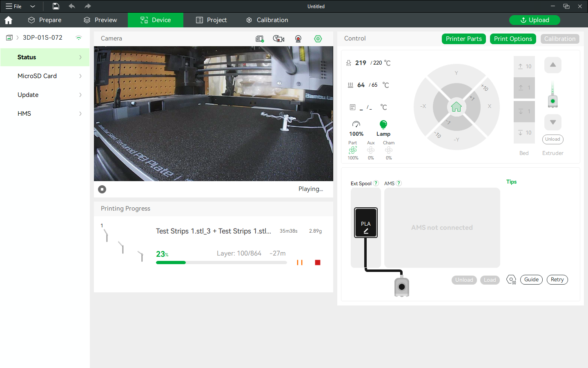Open the AMS Guide
Viewport: 588px width, 368px height.
click(532, 280)
